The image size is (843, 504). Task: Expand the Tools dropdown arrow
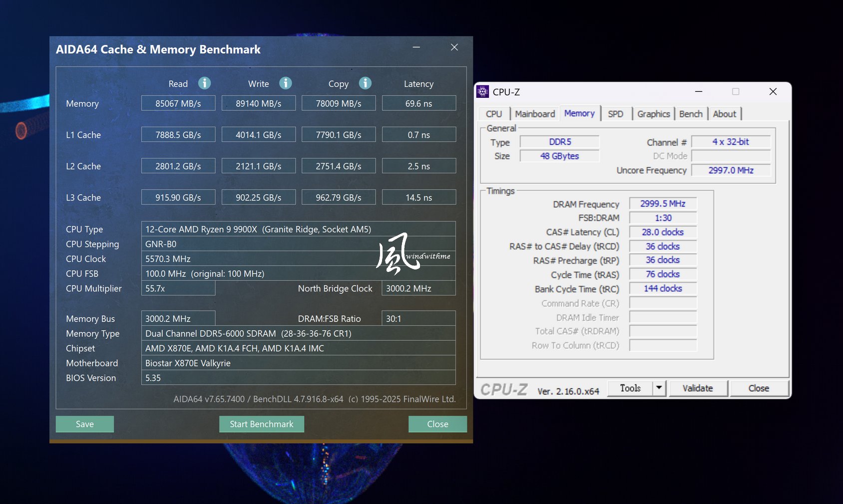(x=659, y=388)
